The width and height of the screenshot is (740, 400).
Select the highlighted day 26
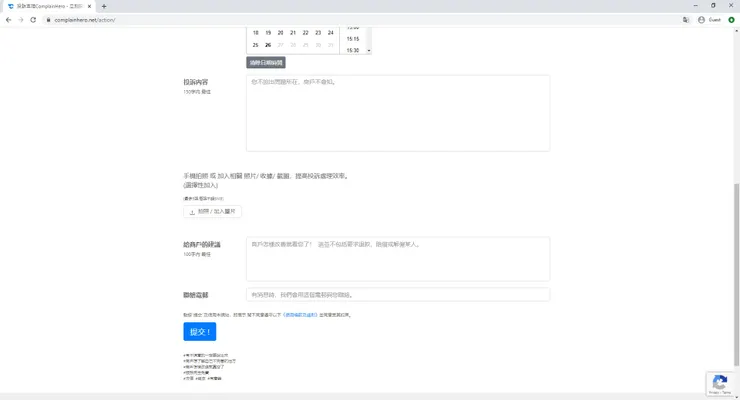(x=268, y=45)
